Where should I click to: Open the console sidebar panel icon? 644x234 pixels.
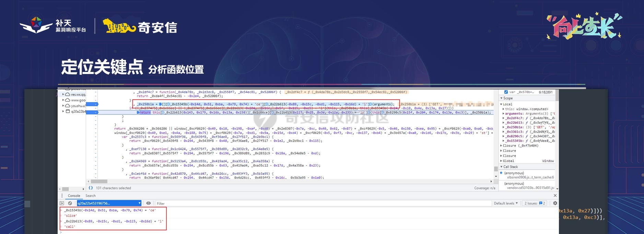tap(62, 203)
